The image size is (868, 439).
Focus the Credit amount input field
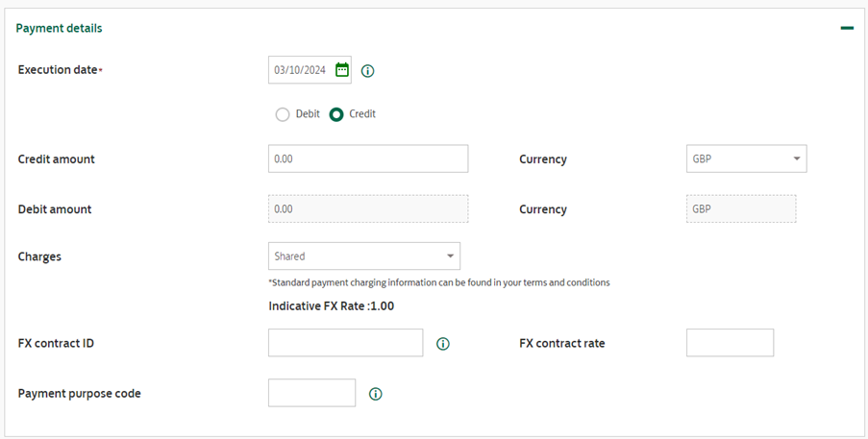[x=368, y=159]
